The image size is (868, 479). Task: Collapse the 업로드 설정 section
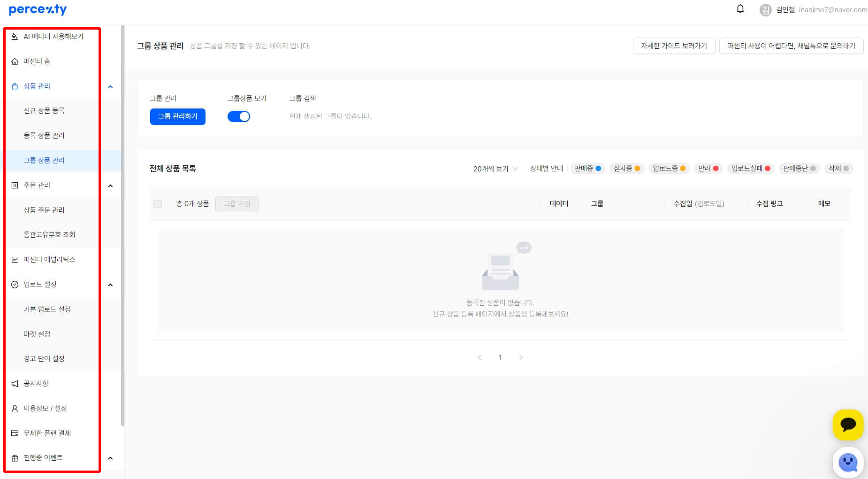pyautogui.click(x=110, y=285)
